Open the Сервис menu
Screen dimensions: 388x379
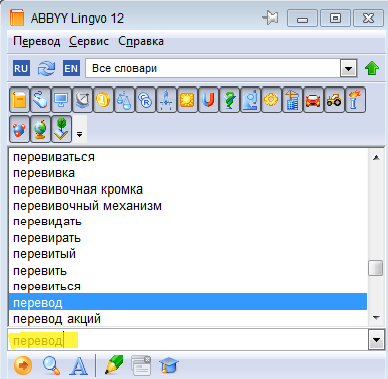pyautogui.click(x=89, y=41)
